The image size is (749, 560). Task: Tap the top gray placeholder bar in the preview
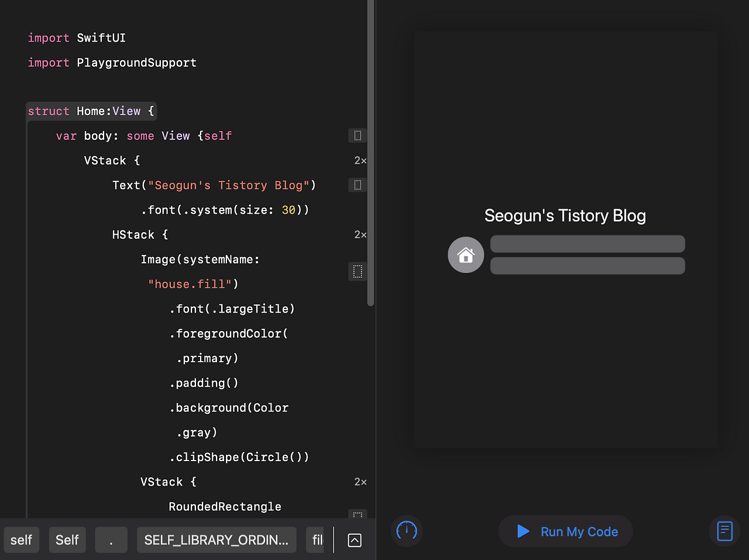[587, 243]
